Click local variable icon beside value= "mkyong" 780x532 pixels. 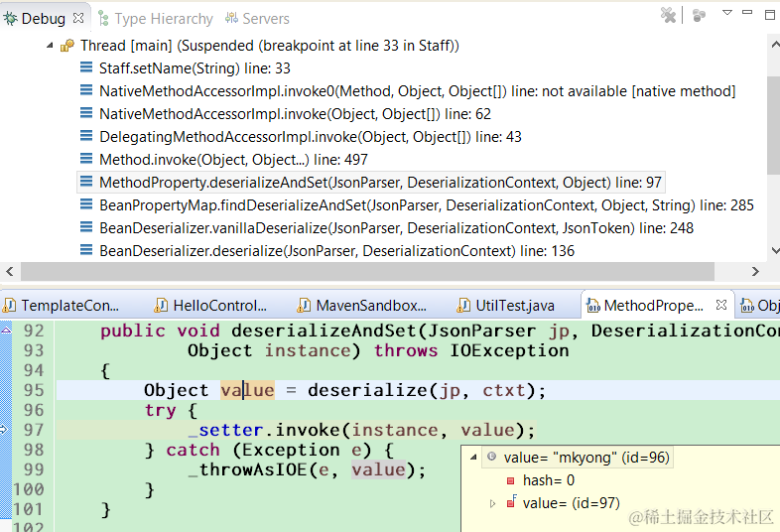pyautogui.click(x=491, y=457)
